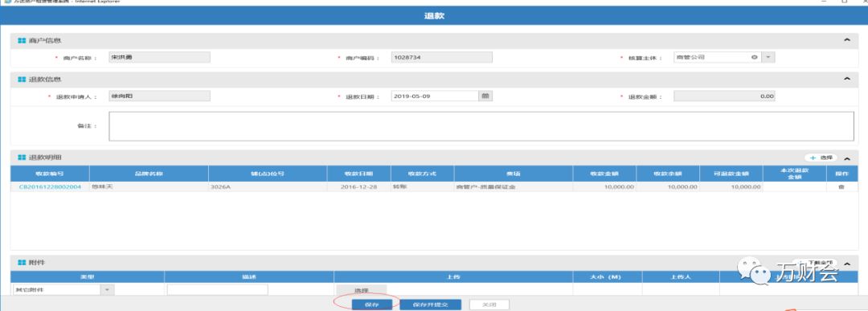Click the 3026A cell

[268, 187]
